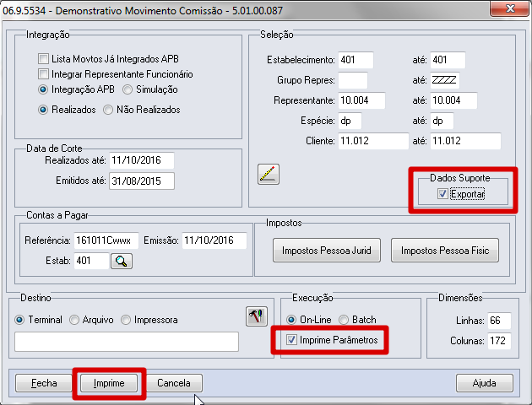Click the Linhas field showing 66

pos(499,321)
